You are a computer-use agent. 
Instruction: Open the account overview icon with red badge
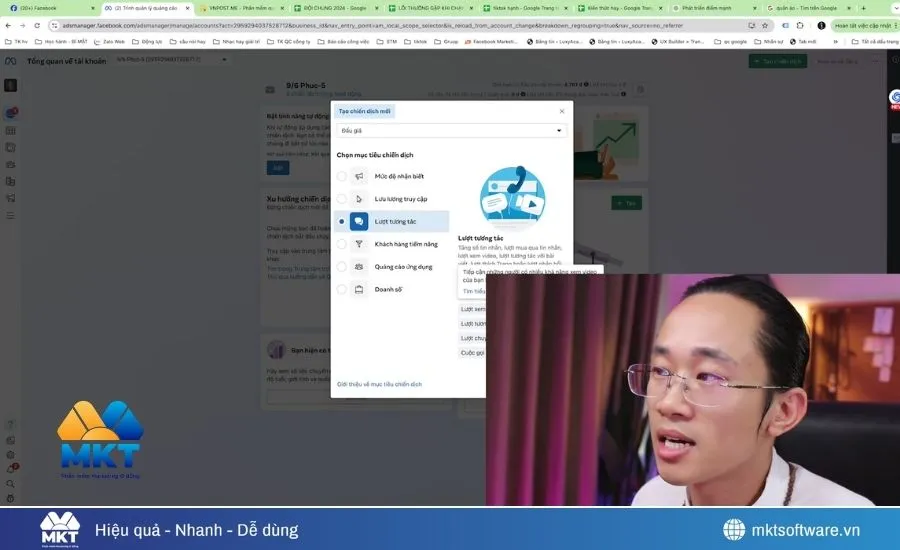pos(11,113)
